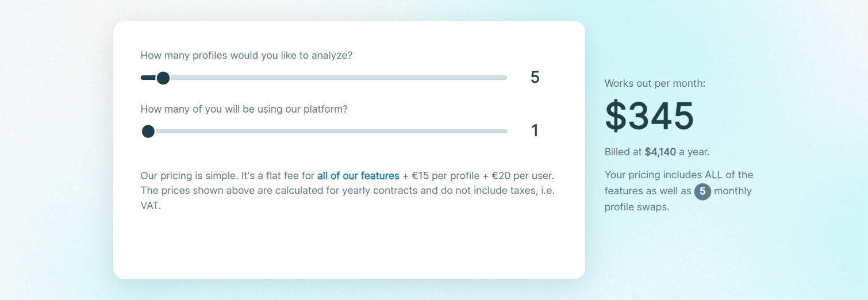Click the dark filled part of the profiles slider
Viewport: 868px width, 300px height.
pos(147,78)
